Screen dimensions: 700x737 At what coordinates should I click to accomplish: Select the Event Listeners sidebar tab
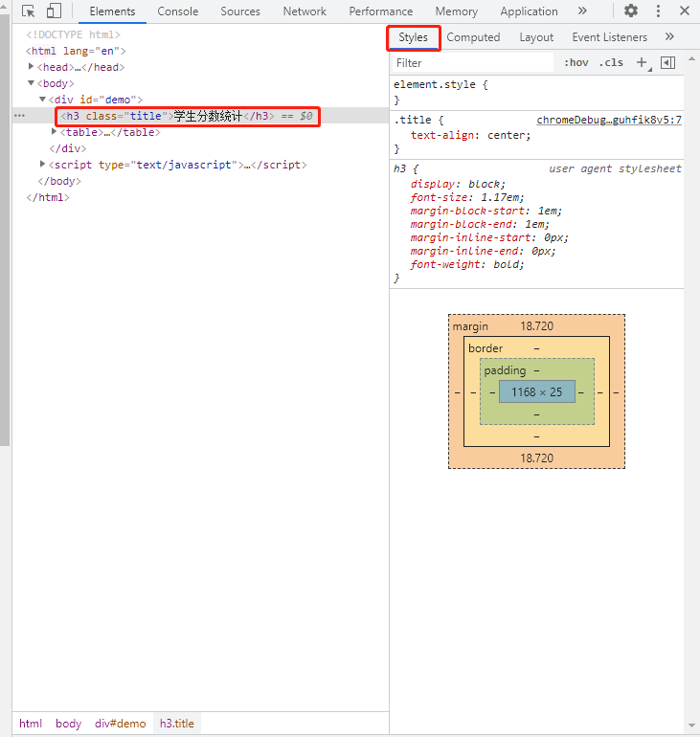610,37
